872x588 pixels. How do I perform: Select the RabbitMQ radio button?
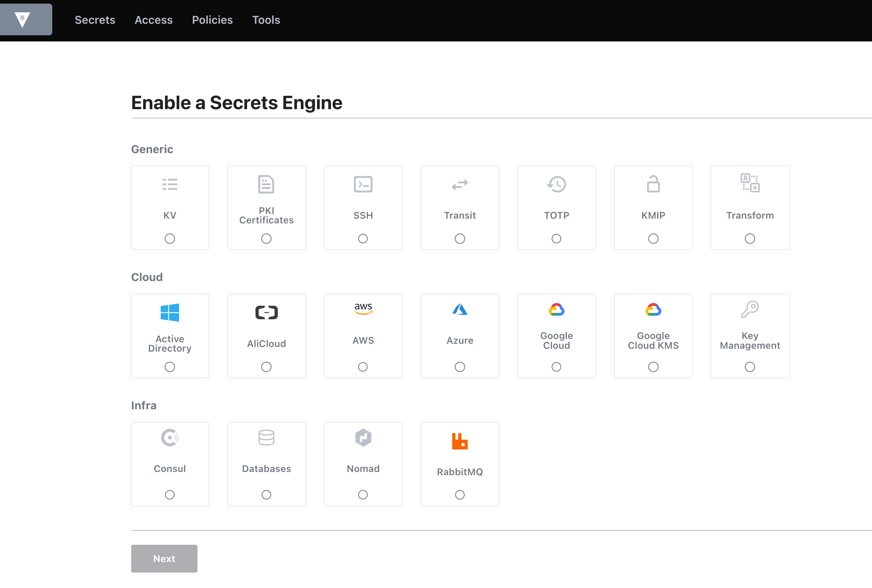(x=460, y=495)
